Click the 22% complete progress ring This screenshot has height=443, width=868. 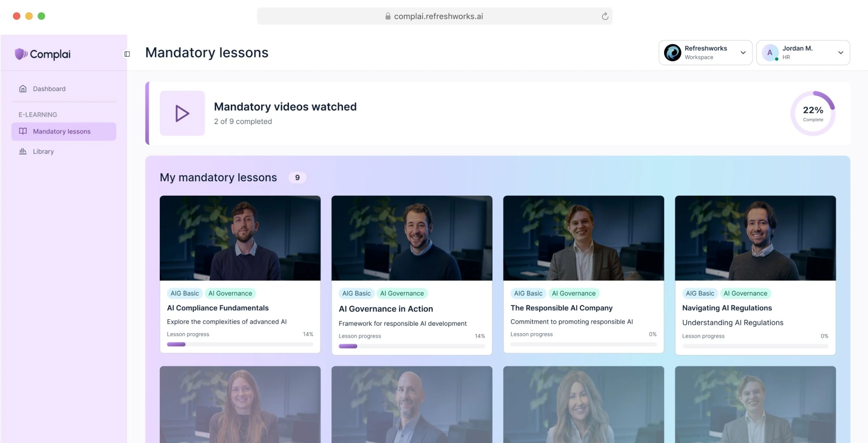point(812,113)
